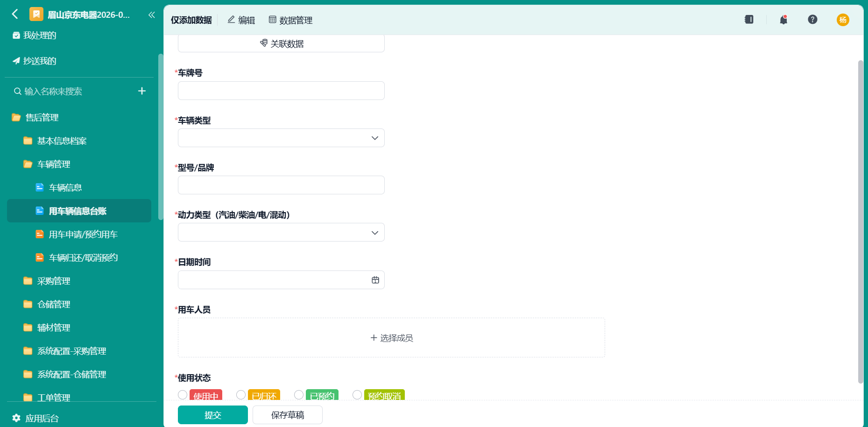Open 用车辆信息台账 form label
The height and width of the screenshot is (427, 868).
78,211
